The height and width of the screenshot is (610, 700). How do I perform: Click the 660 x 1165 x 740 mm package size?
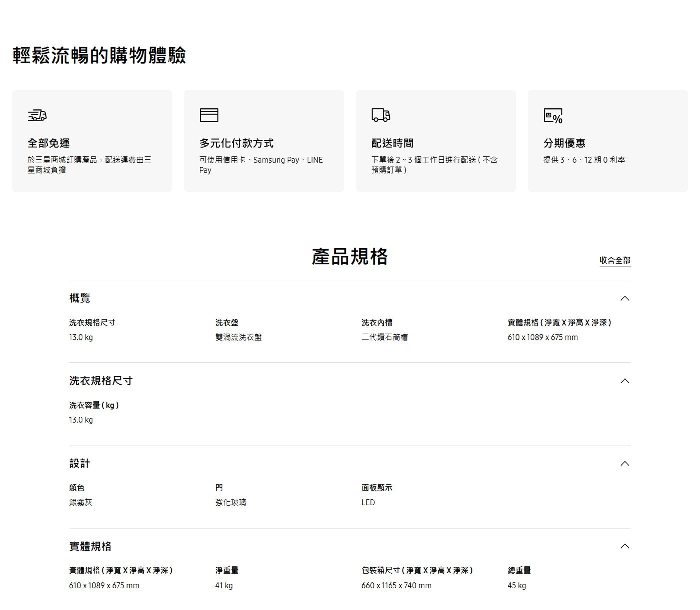[x=396, y=585]
